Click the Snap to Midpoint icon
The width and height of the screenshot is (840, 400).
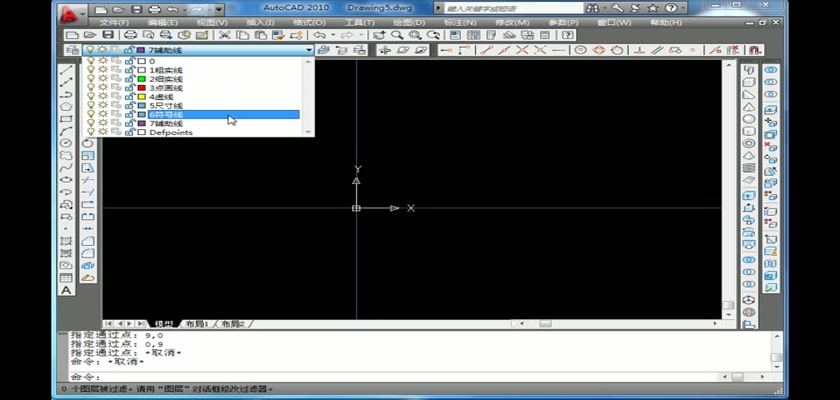[x=504, y=50]
